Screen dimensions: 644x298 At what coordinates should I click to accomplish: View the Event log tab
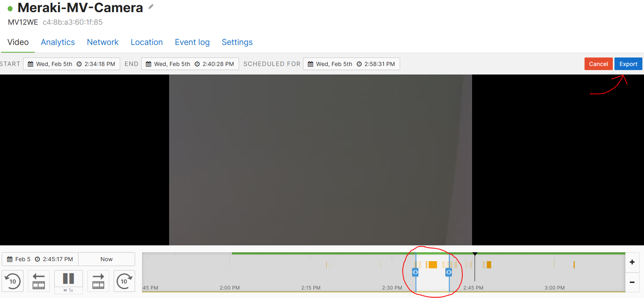tap(192, 42)
